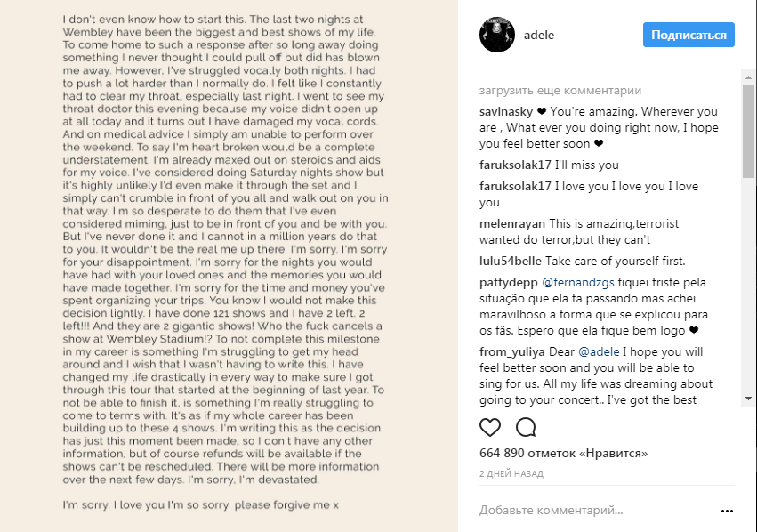The image size is (757, 532).
Task: View the 664 890 likes count
Action: pos(563,453)
